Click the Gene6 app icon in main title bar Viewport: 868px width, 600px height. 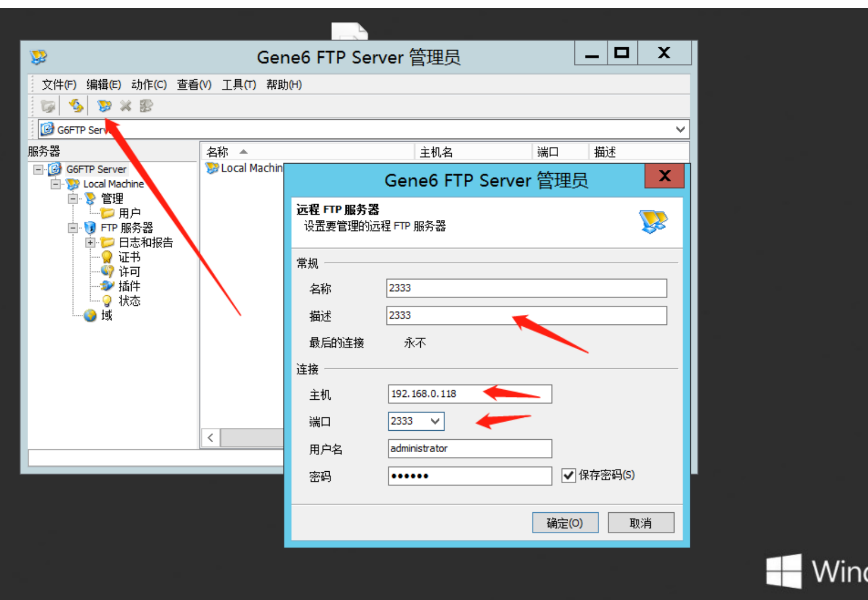pyautogui.click(x=39, y=57)
